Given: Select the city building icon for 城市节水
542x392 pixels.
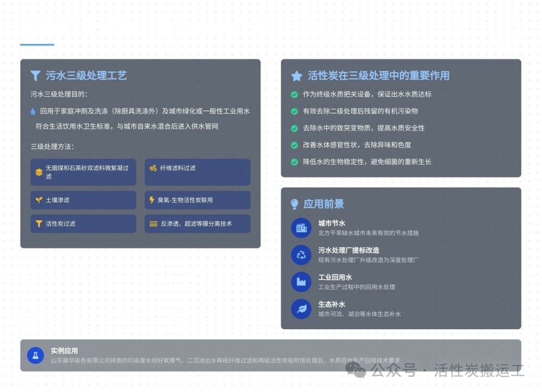Looking at the screenshot, I should click(301, 228).
